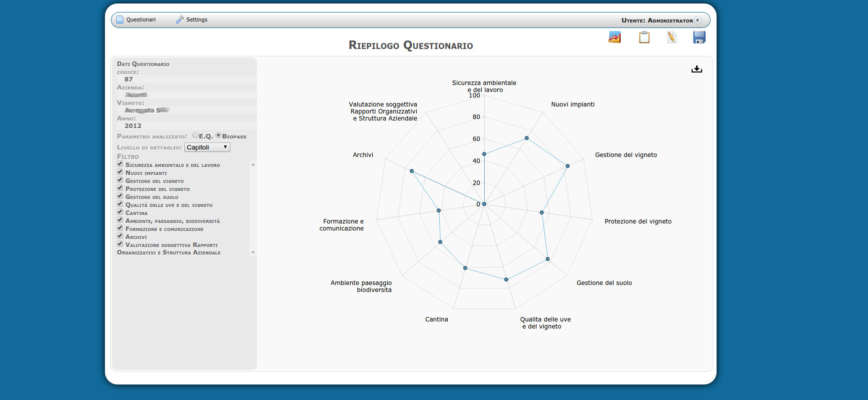Image resolution: width=868 pixels, height=400 pixels.
Task: Click the clipboard icon in toolbar
Action: click(644, 37)
